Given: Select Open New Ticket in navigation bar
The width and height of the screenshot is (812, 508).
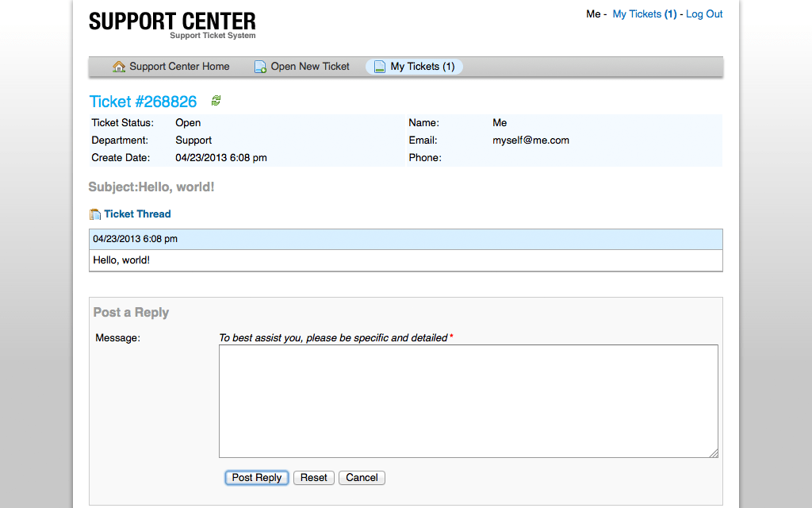Looking at the screenshot, I should [309, 67].
